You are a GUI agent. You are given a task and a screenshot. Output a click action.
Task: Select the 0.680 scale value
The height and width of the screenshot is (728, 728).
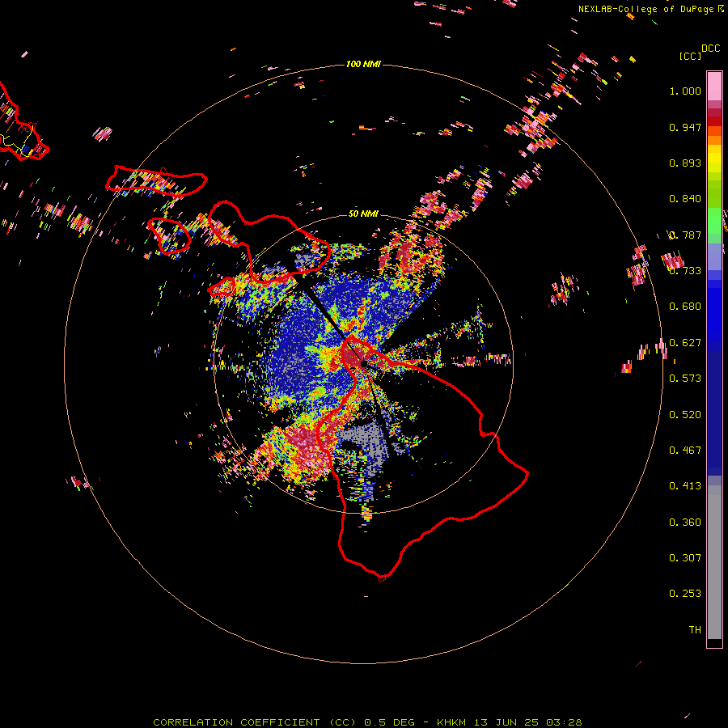click(x=685, y=307)
